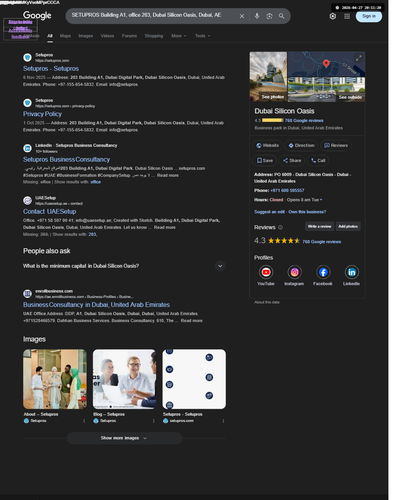Expand the More search categories dropdown
The image size is (393, 500).
point(179,36)
